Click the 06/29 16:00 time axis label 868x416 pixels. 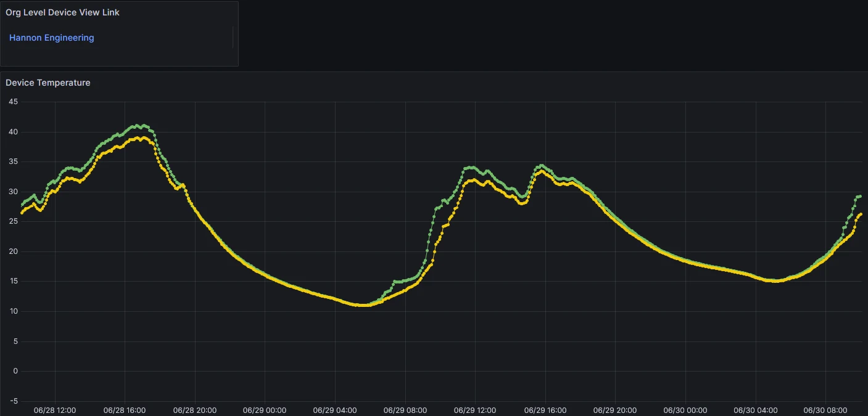point(545,410)
